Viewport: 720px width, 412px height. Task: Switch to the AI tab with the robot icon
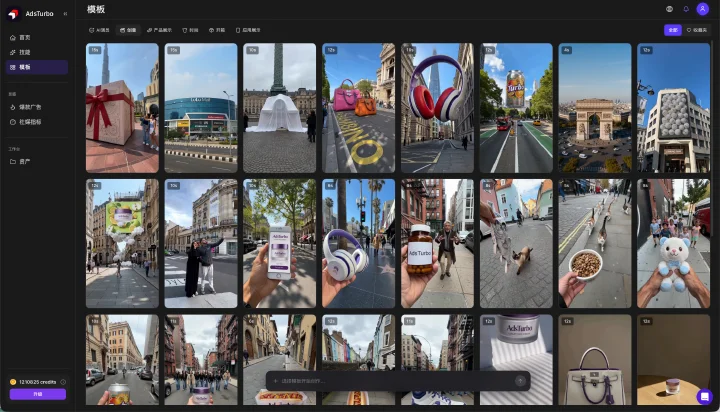click(x=99, y=30)
